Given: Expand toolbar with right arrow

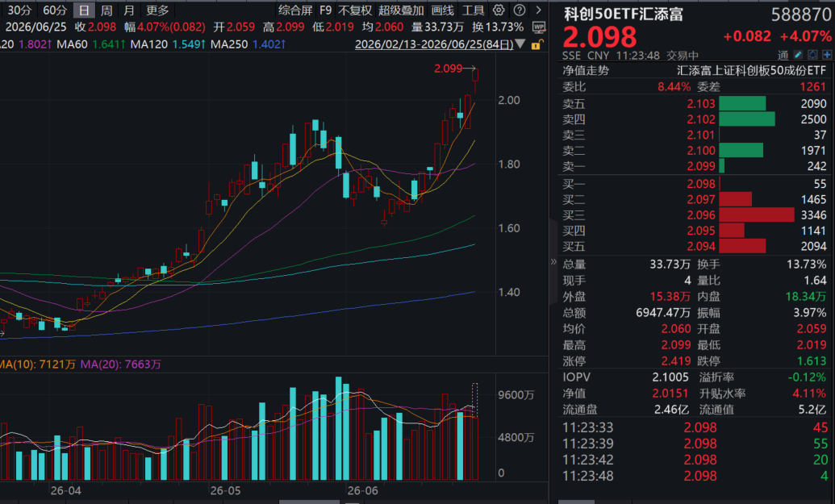Looking at the screenshot, I should tap(538, 10).
